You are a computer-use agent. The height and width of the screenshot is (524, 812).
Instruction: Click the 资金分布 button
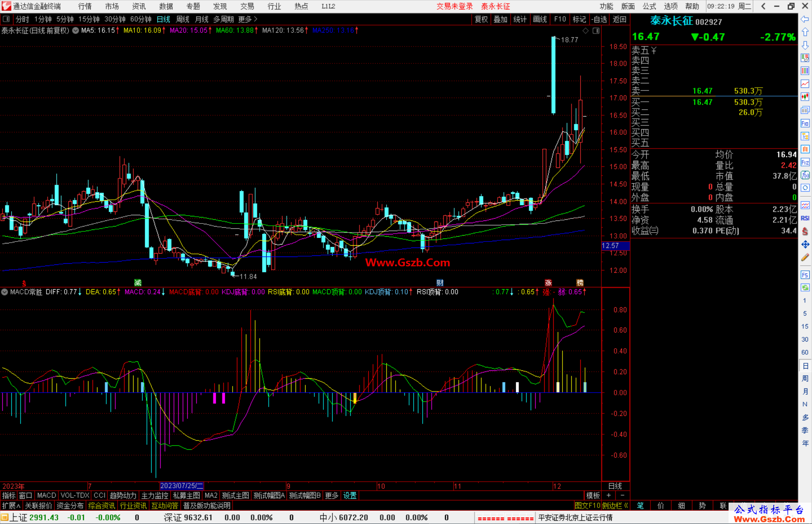[x=70, y=506]
